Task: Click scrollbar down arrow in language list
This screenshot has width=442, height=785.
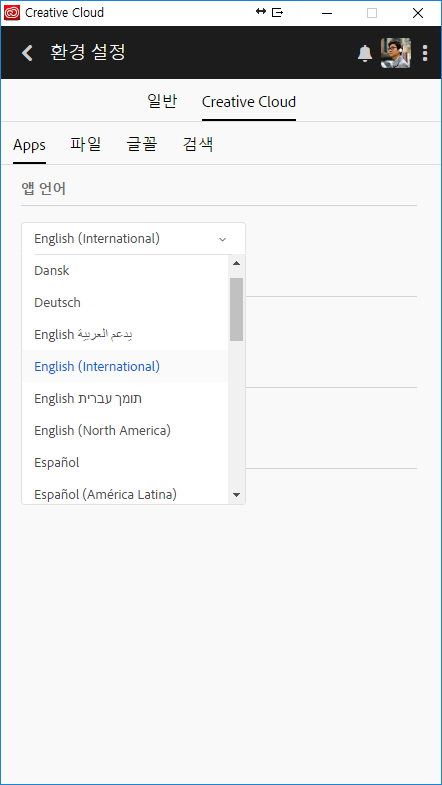Action: pyautogui.click(x=236, y=495)
